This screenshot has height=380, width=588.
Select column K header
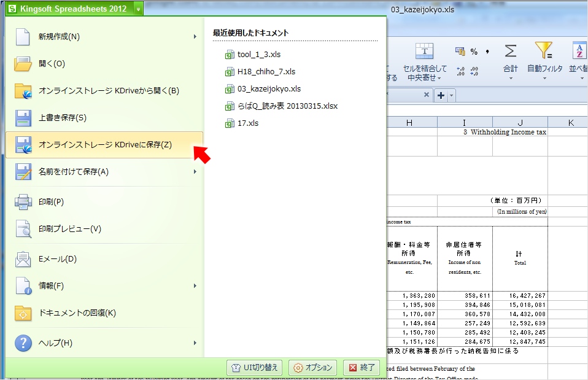(568, 122)
